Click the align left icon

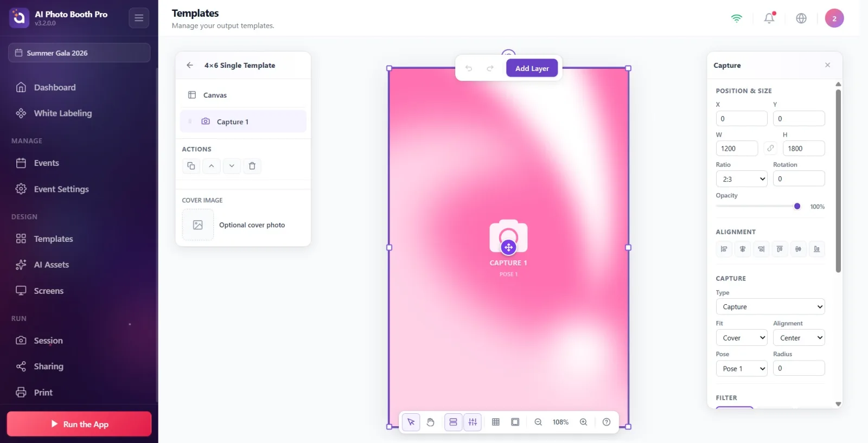click(724, 249)
